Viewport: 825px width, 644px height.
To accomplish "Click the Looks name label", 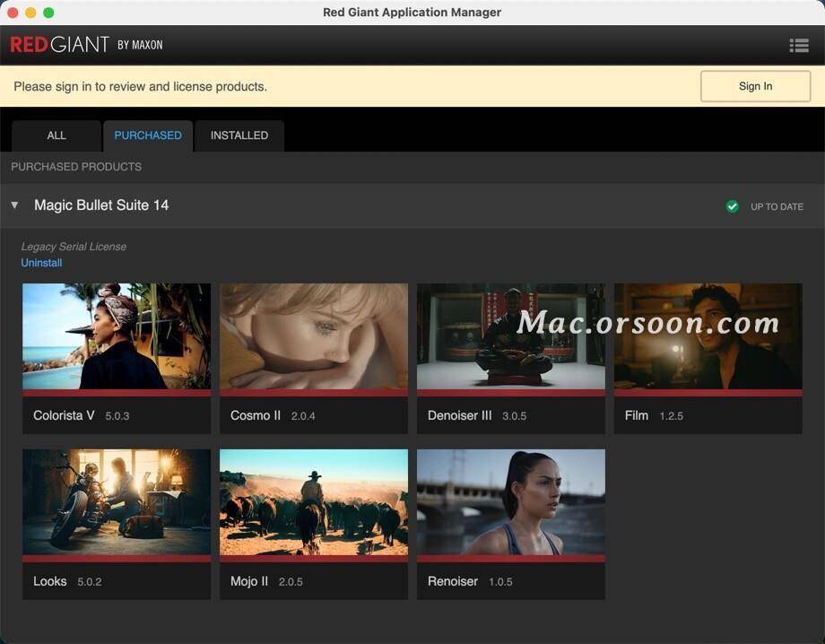I will click(x=50, y=581).
